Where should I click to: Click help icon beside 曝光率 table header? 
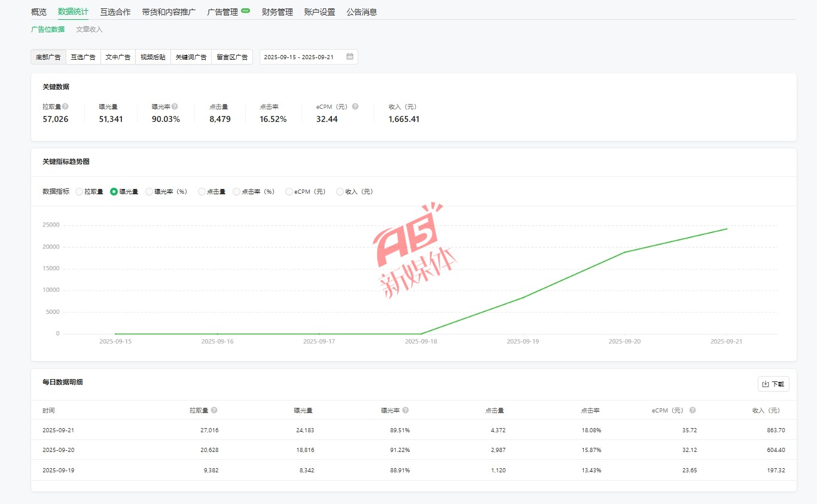tap(406, 410)
